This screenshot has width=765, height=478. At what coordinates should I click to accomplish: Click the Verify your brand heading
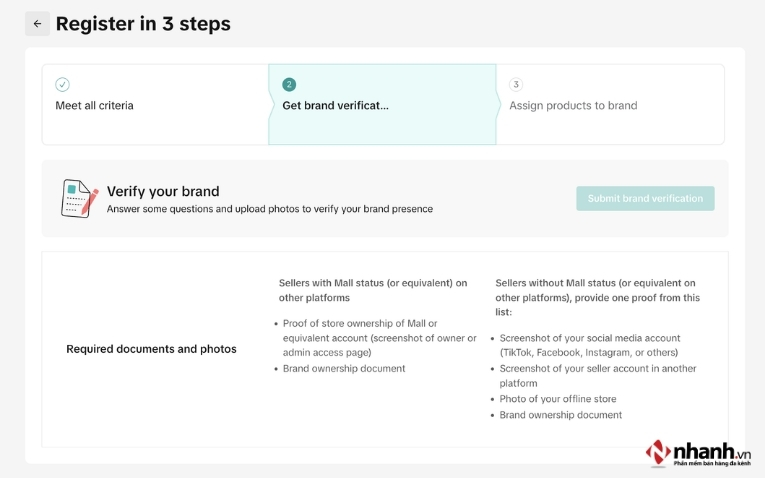tap(163, 191)
